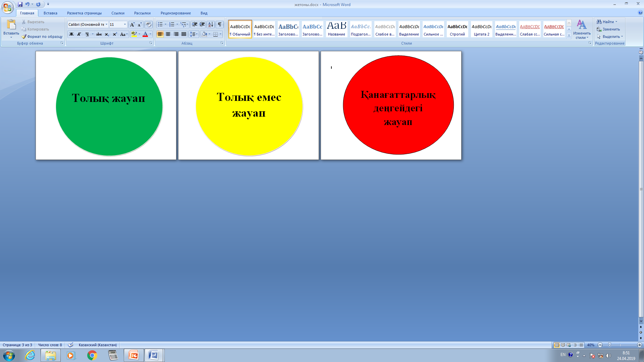Click the Save icon in quick access toolbar
Screen dimensions: 644x362
coord(20,4)
